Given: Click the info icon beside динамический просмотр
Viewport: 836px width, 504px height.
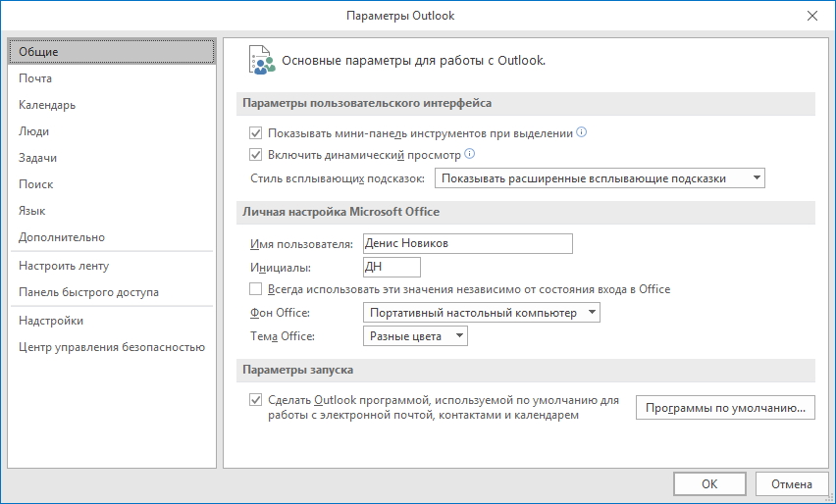Looking at the screenshot, I should point(469,154).
